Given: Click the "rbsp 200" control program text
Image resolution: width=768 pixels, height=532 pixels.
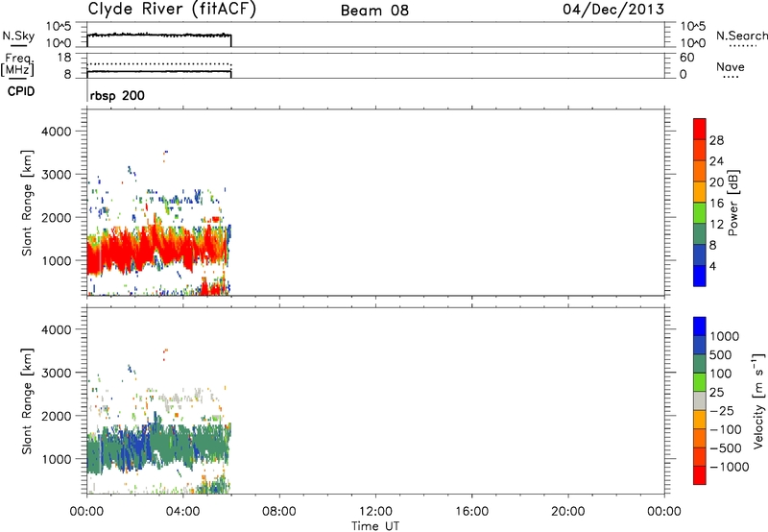Looking at the screenshot, I should [x=117, y=95].
